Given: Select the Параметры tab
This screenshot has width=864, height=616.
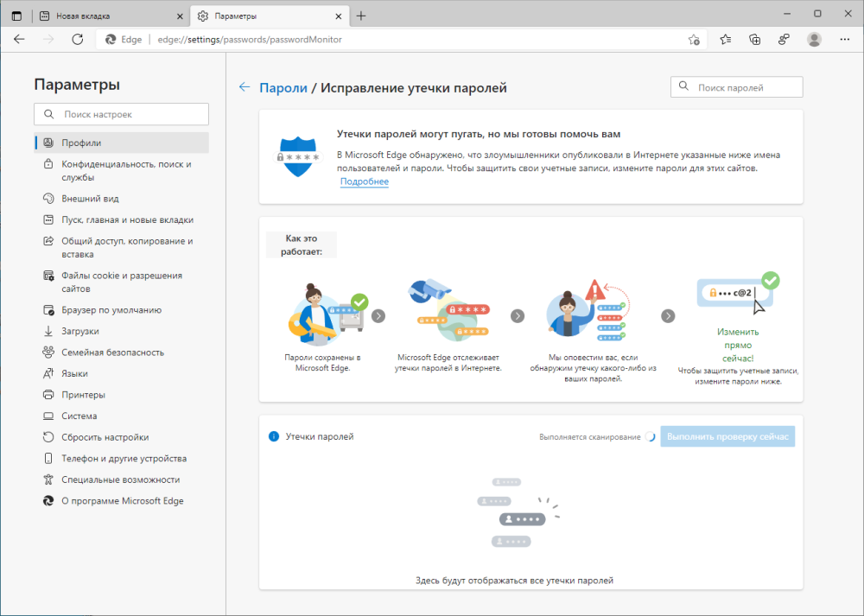Looking at the screenshot, I should pos(270,16).
